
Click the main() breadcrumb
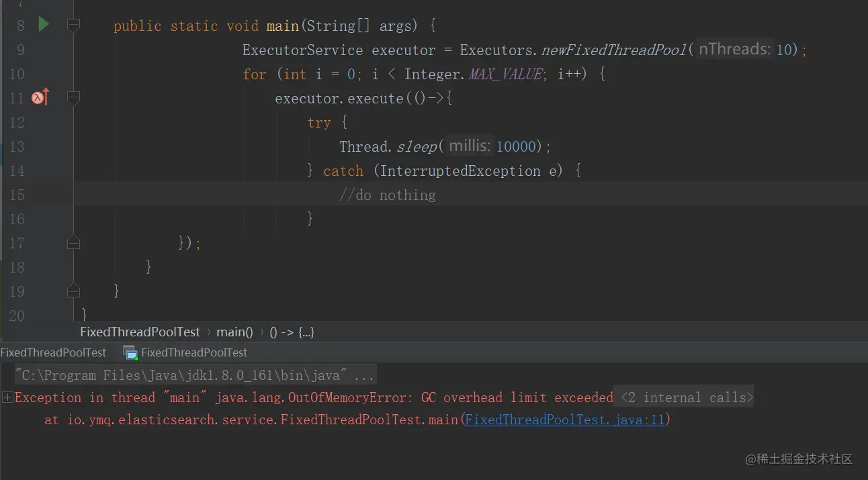point(234,332)
